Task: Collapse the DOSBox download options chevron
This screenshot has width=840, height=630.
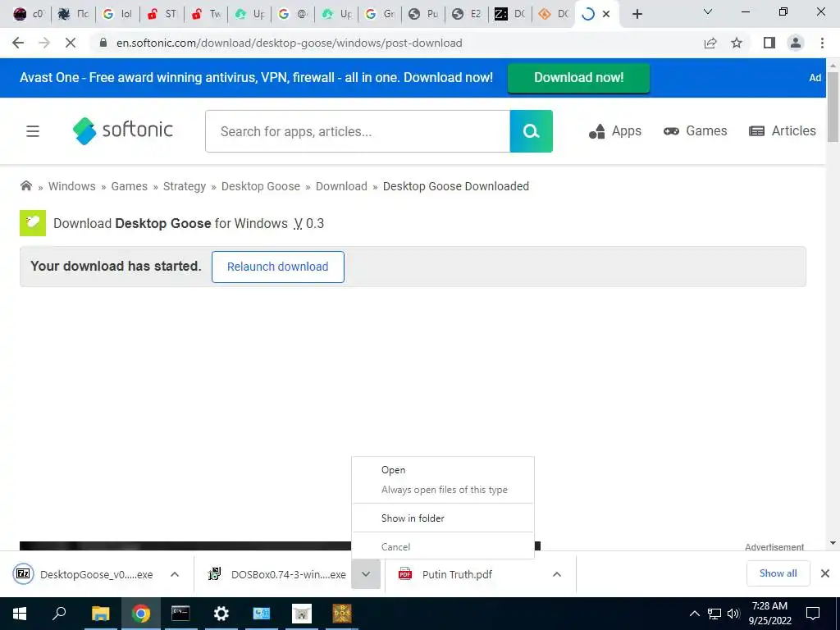Action: (x=366, y=574)
